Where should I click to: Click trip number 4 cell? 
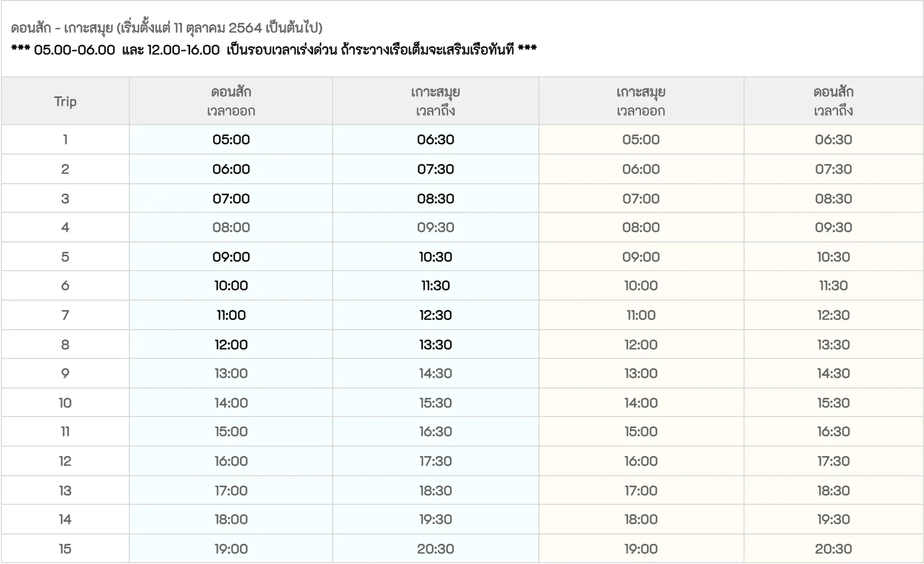(x=65, y=227)
